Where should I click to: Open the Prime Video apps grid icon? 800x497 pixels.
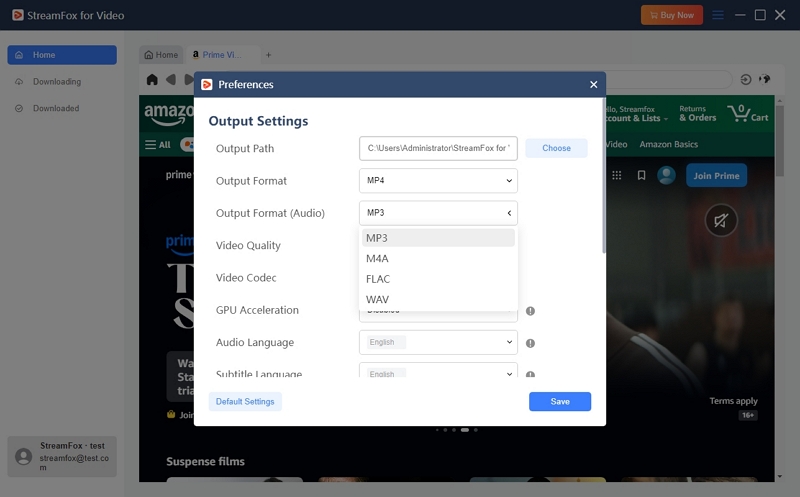pos(616,176)
